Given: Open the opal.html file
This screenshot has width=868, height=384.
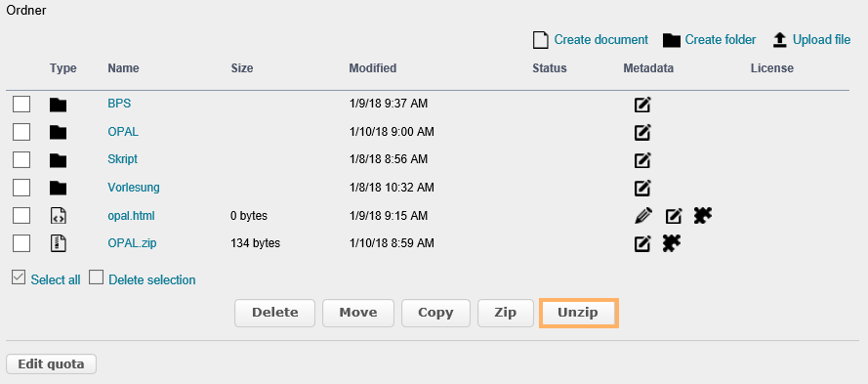Looking at the screenshot, I should (x=131, y=216).
